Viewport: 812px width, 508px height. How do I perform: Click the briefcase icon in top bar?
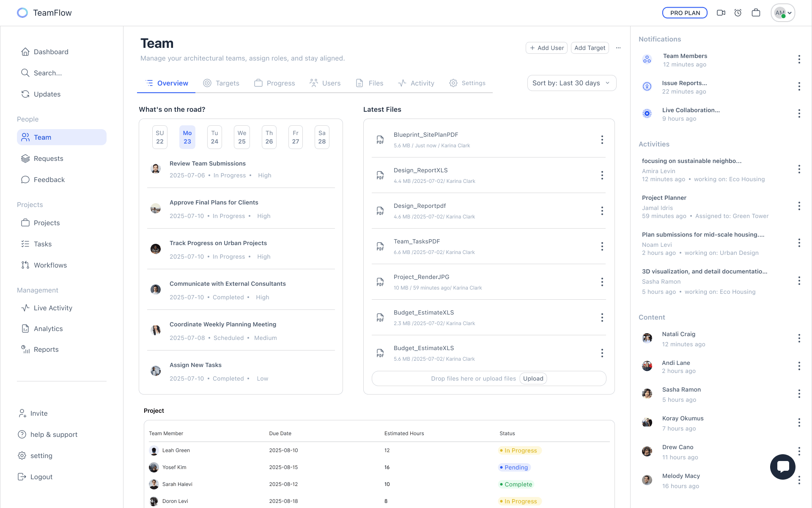(x=756, y=13)
